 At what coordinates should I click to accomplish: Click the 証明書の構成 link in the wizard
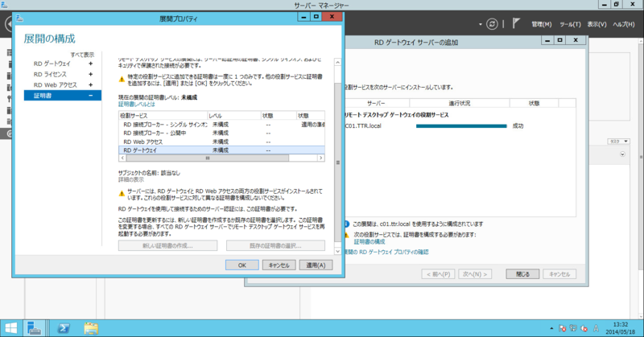click(369, 242)
